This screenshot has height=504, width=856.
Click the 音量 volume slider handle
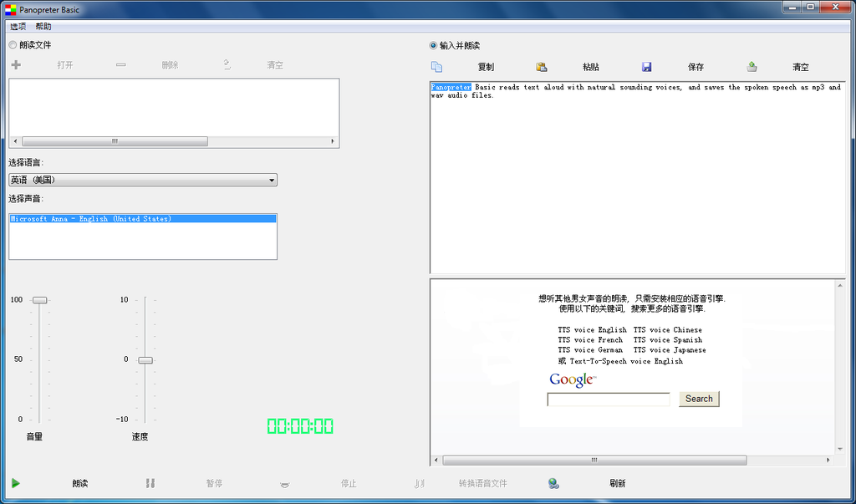point(39,300)
